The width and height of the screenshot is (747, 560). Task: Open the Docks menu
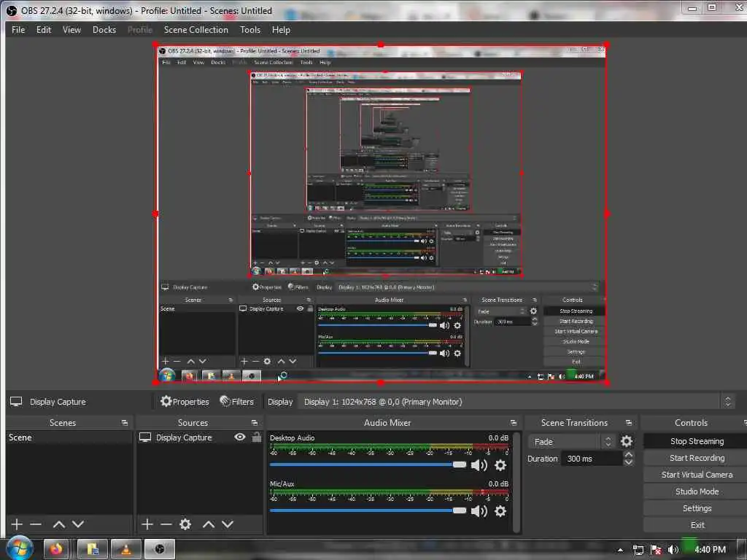click(104, 29)
